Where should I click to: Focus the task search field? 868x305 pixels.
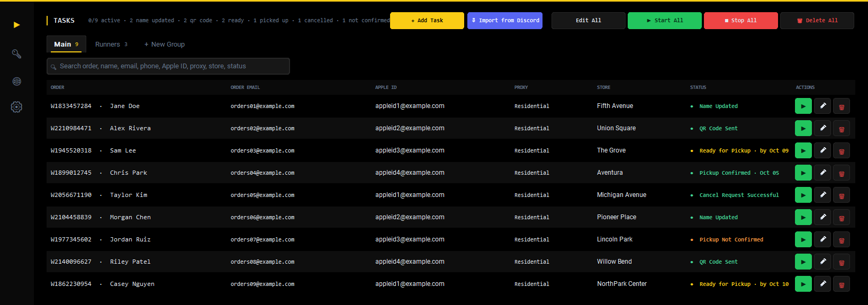[x=168, y=66]
